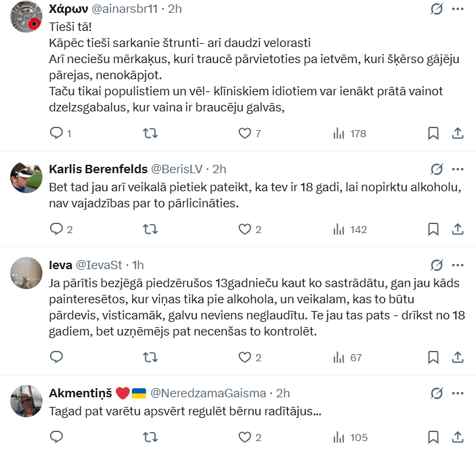
Task: Open Grok icon on Χάρων's tweet
Action: click(437, 10)
